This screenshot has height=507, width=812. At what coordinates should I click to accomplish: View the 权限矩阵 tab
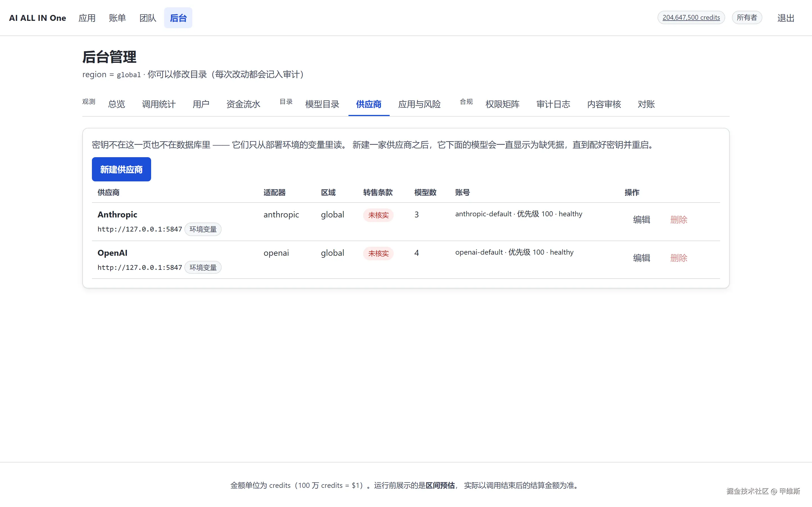point(502,104)
